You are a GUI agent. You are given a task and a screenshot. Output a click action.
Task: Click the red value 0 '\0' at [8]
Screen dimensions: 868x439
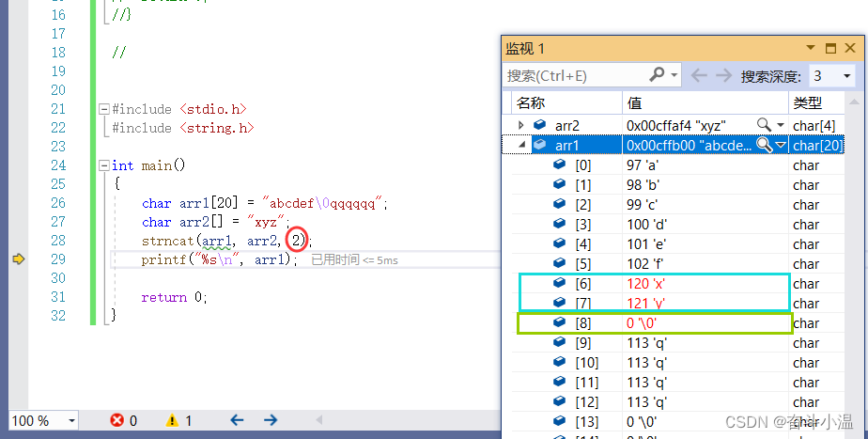[642, 323]
